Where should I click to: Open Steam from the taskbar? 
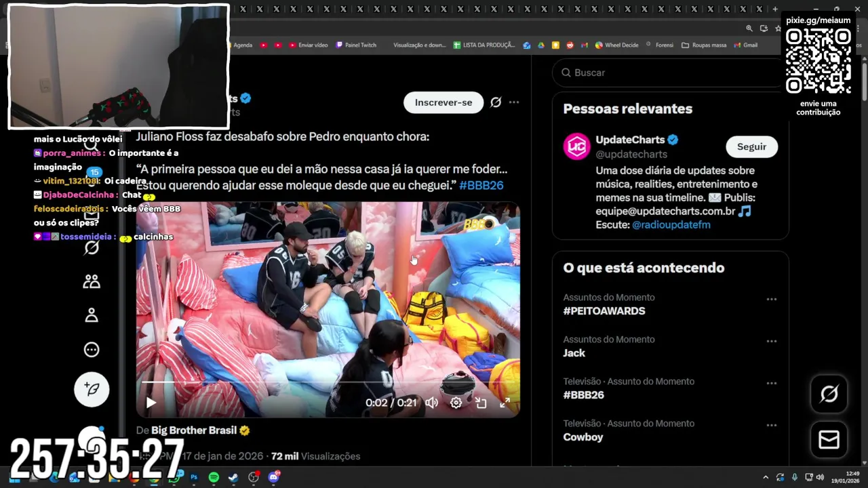pos(233,477)
